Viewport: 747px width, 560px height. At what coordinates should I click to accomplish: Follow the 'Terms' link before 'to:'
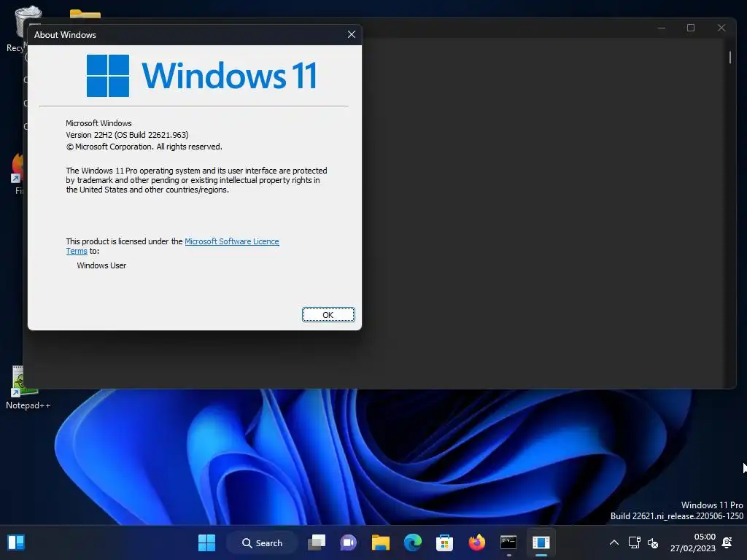point(76,251)
